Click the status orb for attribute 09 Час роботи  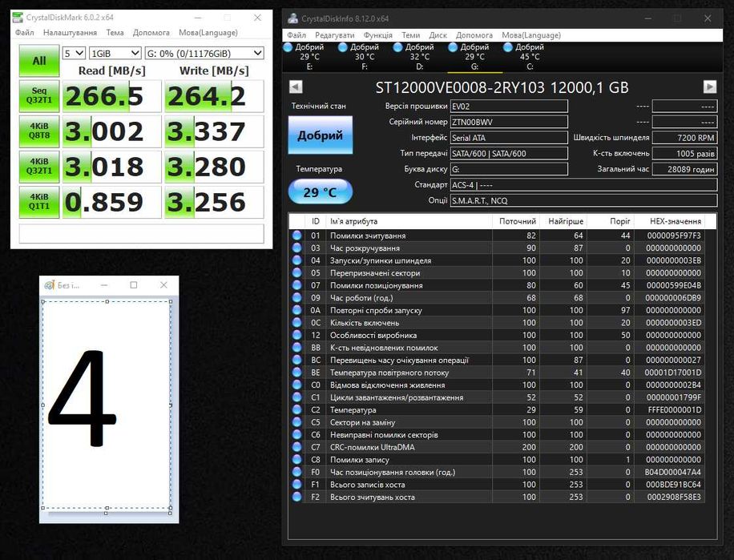(296, 297)
